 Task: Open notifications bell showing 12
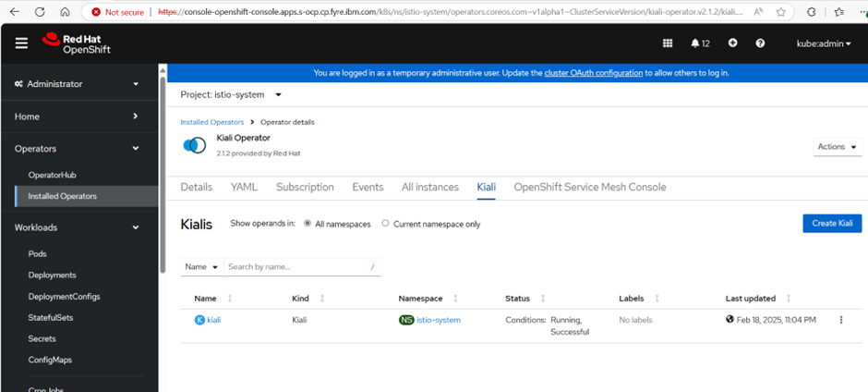point(700,43)
